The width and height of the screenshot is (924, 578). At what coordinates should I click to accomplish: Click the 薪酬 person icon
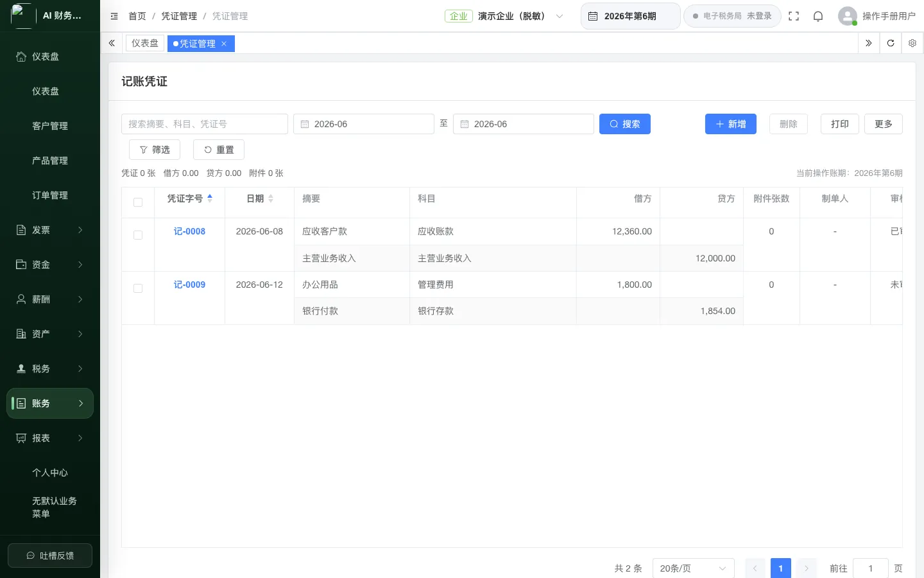click(x=21, y=299)
